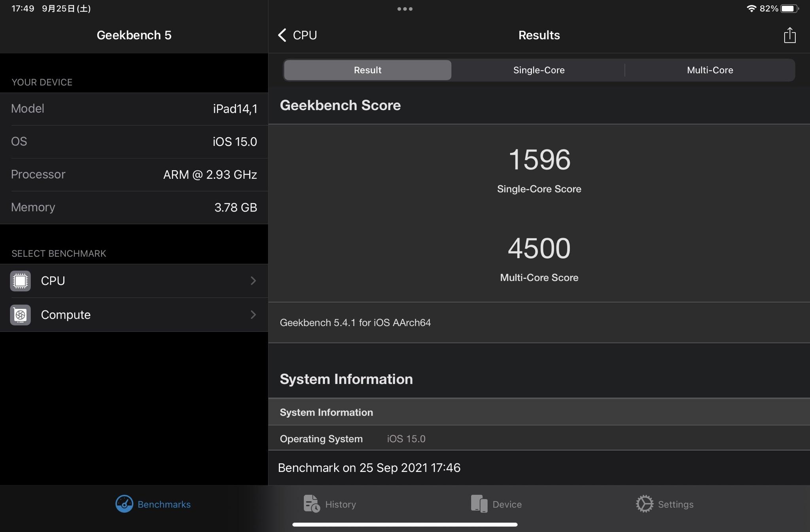
Task: Tap the ARM @ 2.93 GHz value
Action: click(210, 174)
